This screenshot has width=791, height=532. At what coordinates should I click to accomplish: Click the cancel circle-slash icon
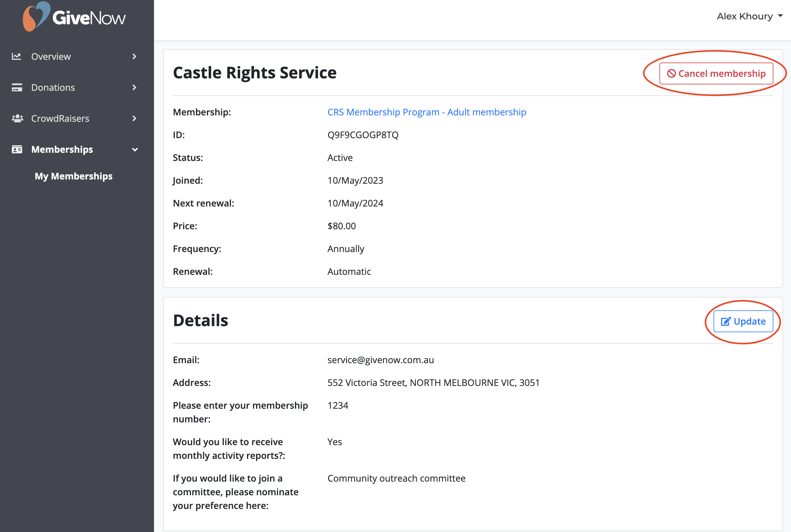click(671, 73)
